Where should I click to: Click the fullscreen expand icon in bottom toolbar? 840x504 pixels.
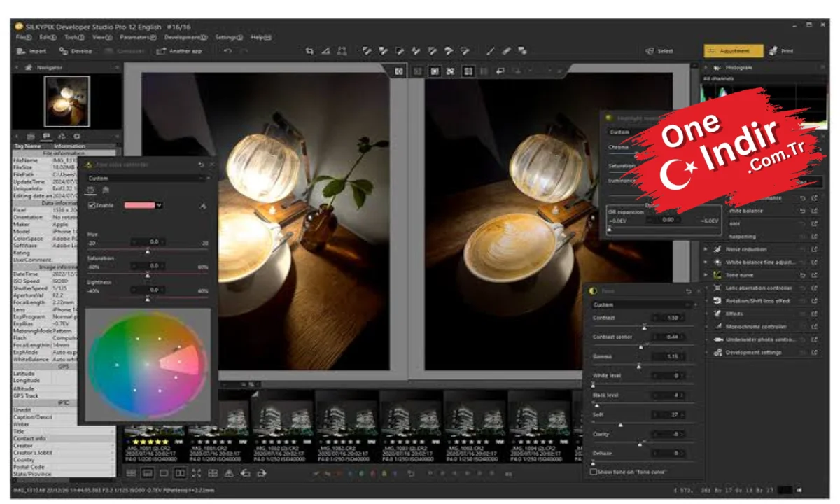click(x=196, y=473)
